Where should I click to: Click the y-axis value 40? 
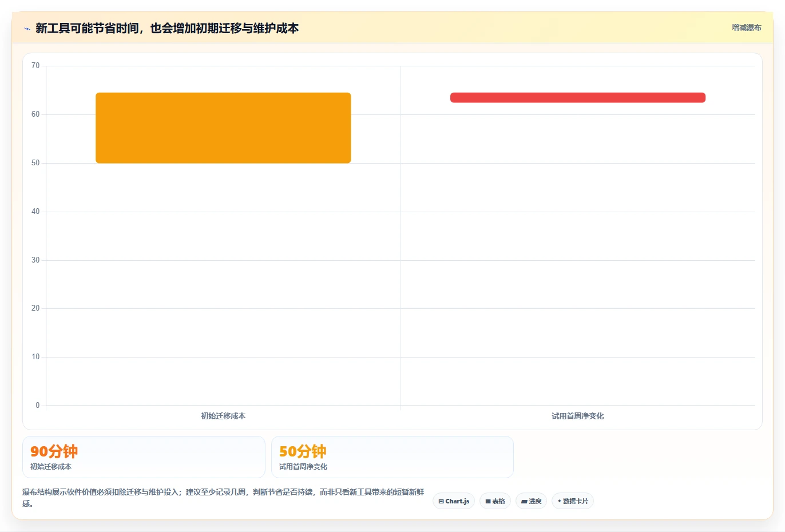point(35,212)
